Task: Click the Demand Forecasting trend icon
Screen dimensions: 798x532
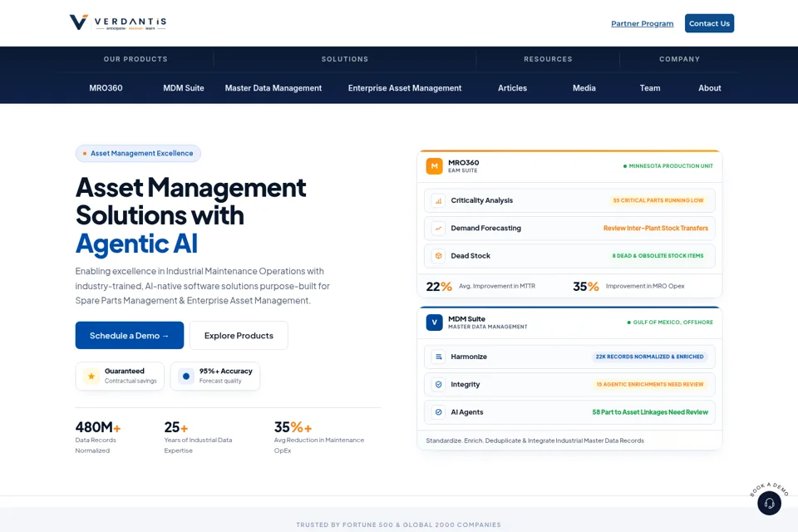Action: click(438, 228)
